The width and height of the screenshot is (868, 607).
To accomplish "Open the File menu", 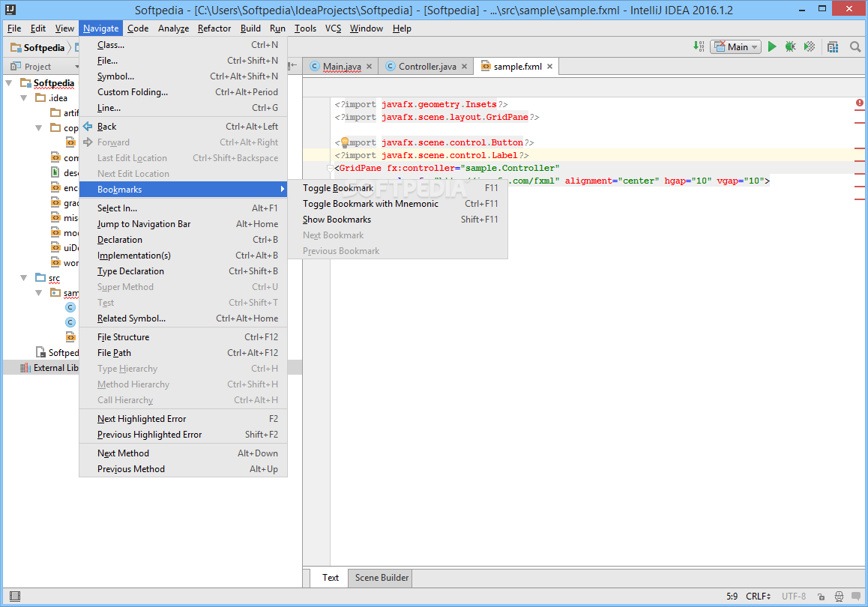I will (14, 28).
